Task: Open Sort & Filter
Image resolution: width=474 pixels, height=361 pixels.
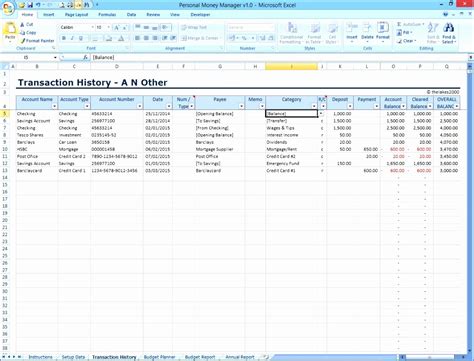Action: (433, 33)
